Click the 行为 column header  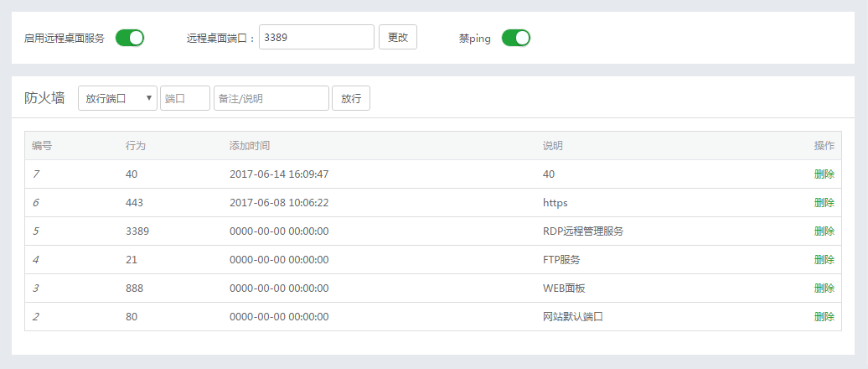click(x=136, y=146)
